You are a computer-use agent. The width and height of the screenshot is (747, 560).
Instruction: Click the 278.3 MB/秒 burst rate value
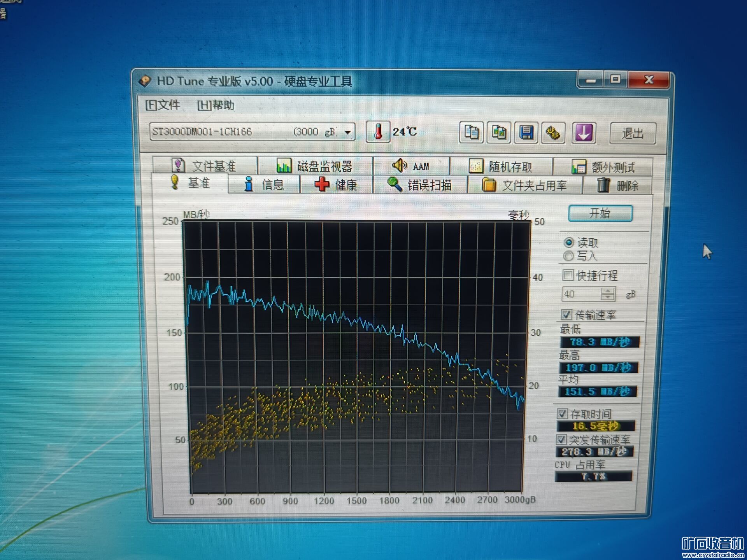click(x=595, y=451)
